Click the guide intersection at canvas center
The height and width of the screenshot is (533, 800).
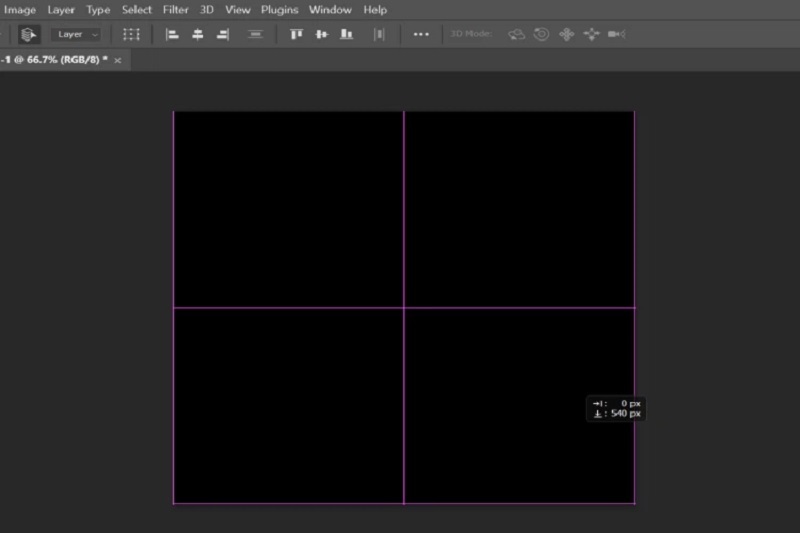[x=404, y=308]
